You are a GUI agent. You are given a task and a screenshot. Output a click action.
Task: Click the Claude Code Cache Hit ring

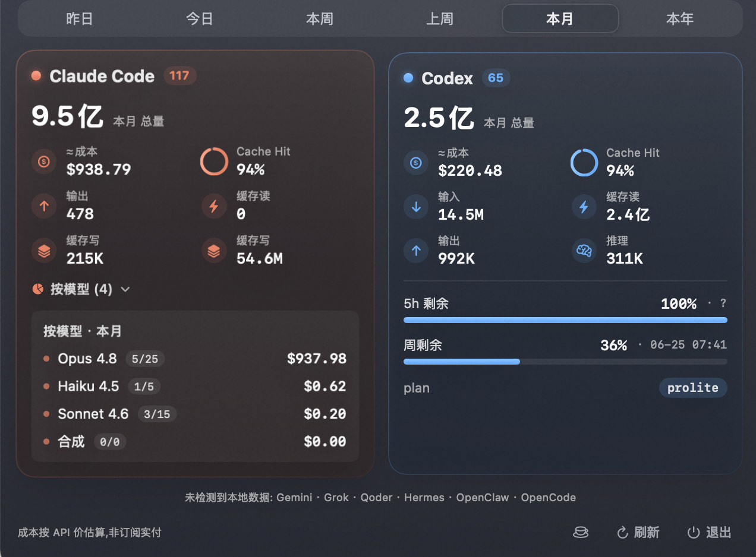pos(214,161)
